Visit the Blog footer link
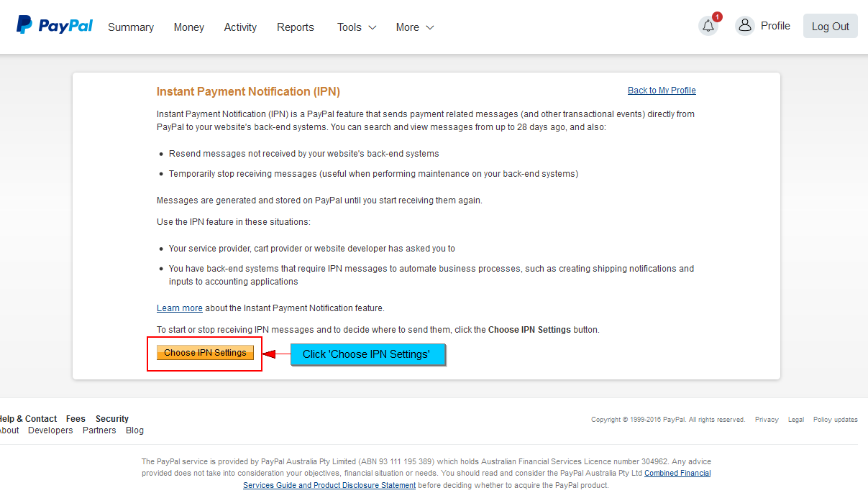Screen dimensions: 868x498 click(134, 430)
